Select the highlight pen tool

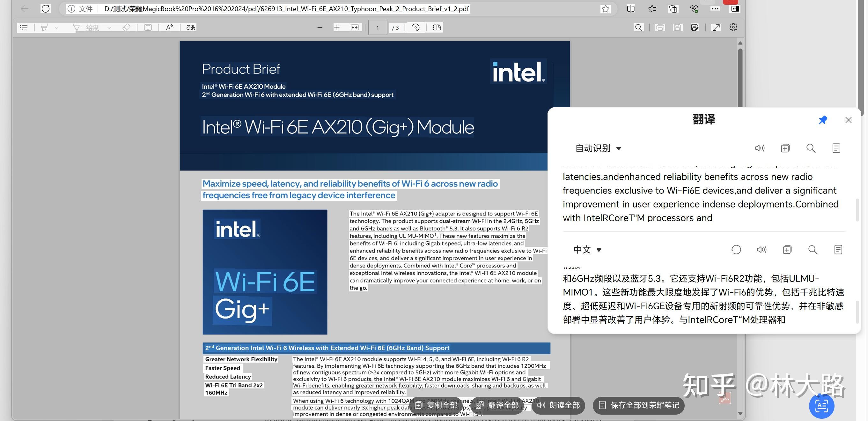tap(44, 27)
